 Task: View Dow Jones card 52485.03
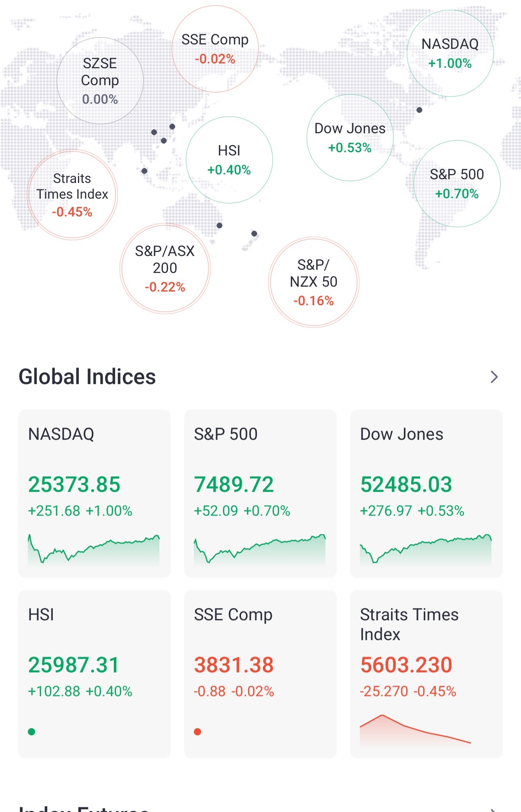tap(426, 493)
